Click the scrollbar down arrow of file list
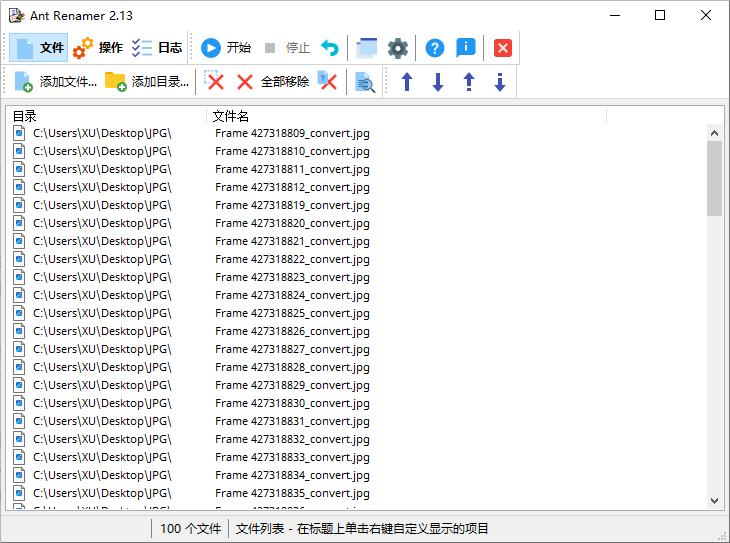 point(714,501)
